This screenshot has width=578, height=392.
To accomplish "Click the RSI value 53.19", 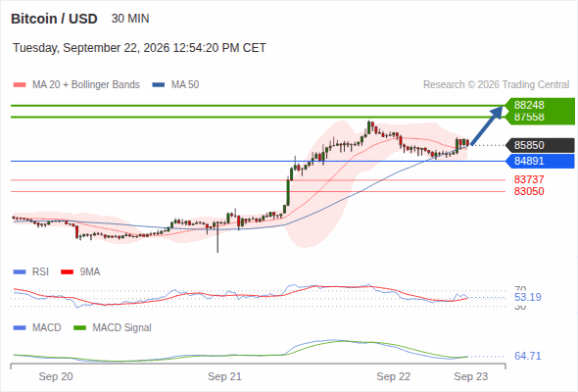I will [528, 297].
